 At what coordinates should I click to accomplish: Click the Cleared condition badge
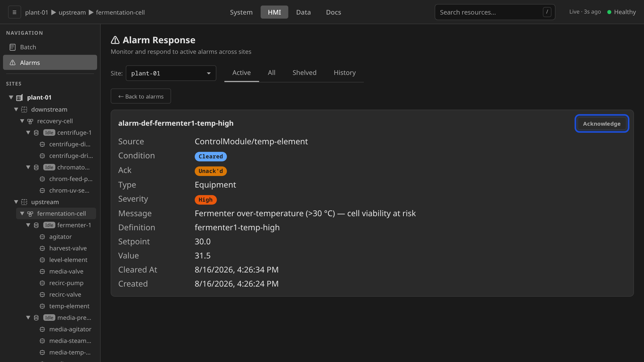tap(211, 156)
